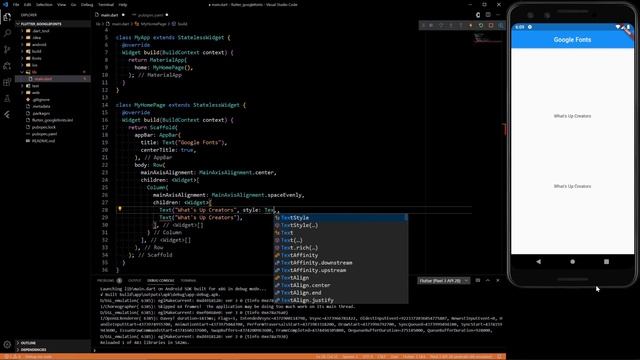This screenshot has width=640, height=360.
Task: Open the Help menu
Action: click(123, 4)
